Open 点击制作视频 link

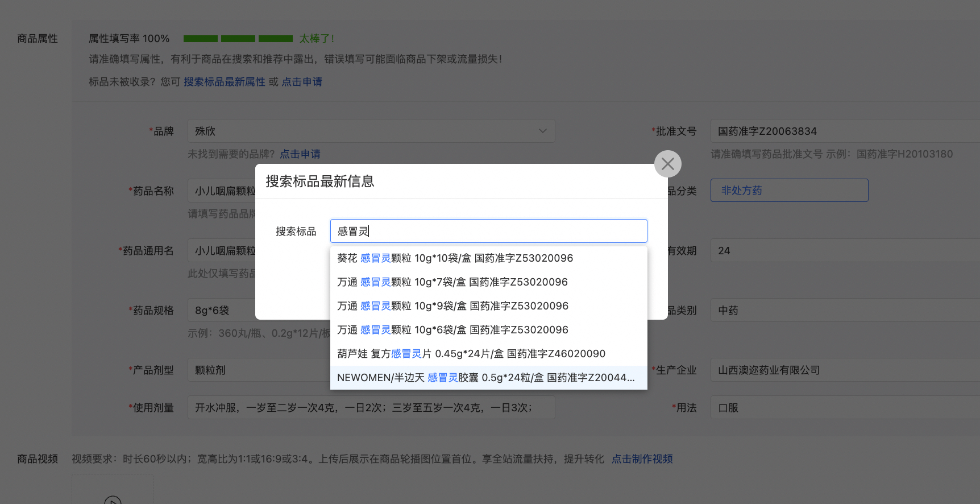[x=642, y=458]
